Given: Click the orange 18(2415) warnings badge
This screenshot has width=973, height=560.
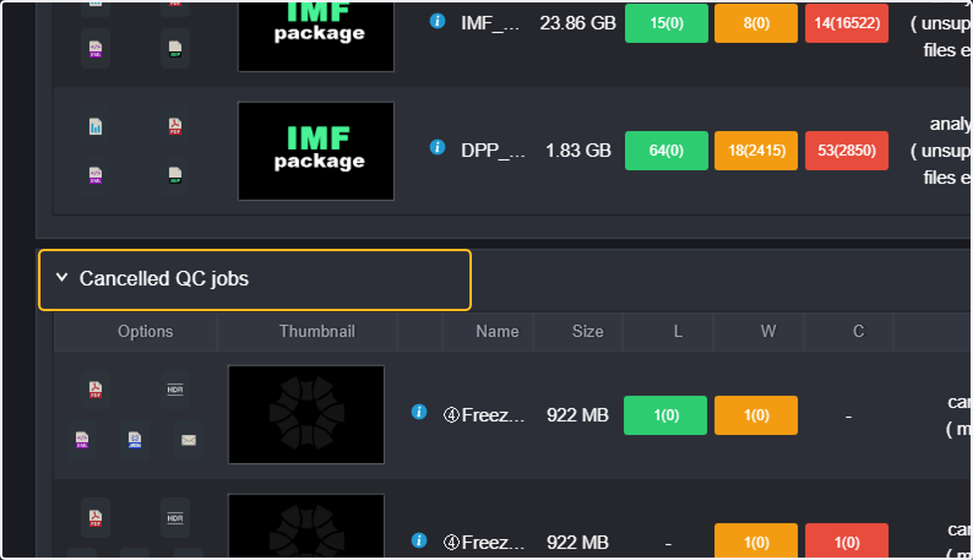Looking at the screenshot, I should click(x=757, y=151).
